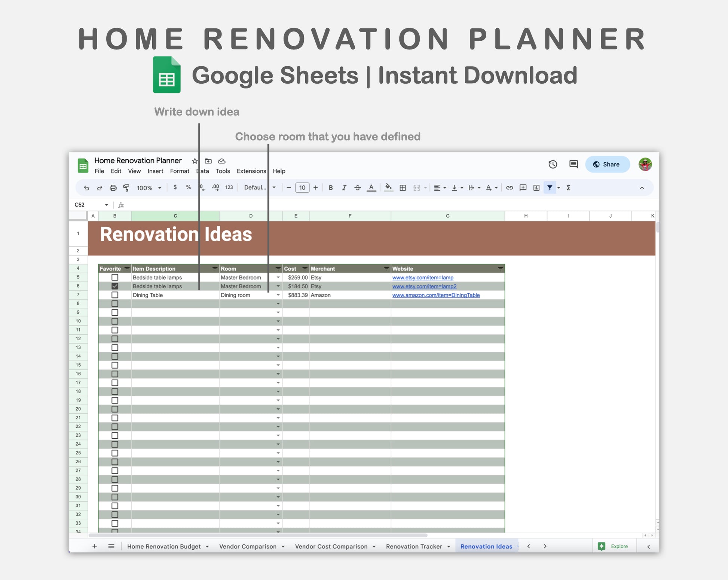Viewport: 728px width, 580px height.
Task: Click the Explore button
Action: pyautogui.click(x=614, y=546)
